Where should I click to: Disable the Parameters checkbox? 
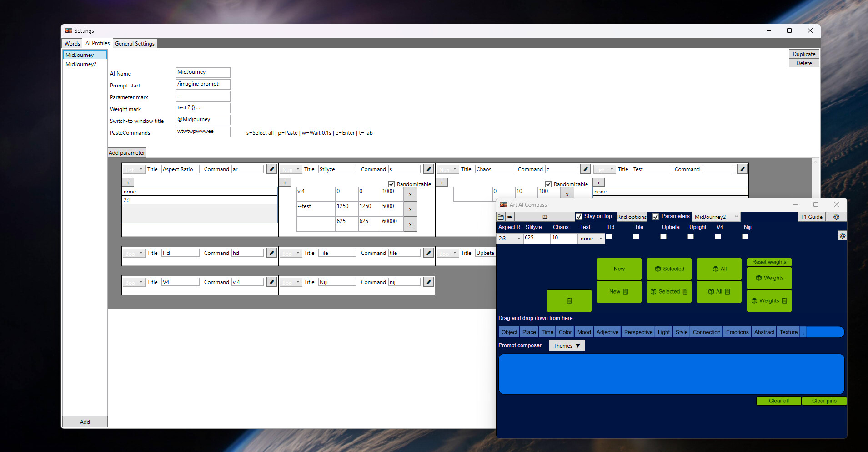coord(656,216)
